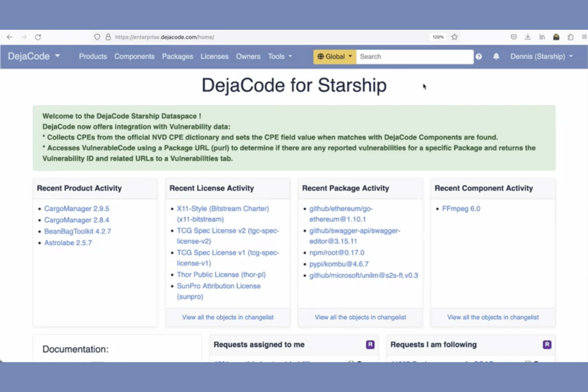View all objects in License changelist
Viewport: 588px width, 392px height.
pos(228,317)
